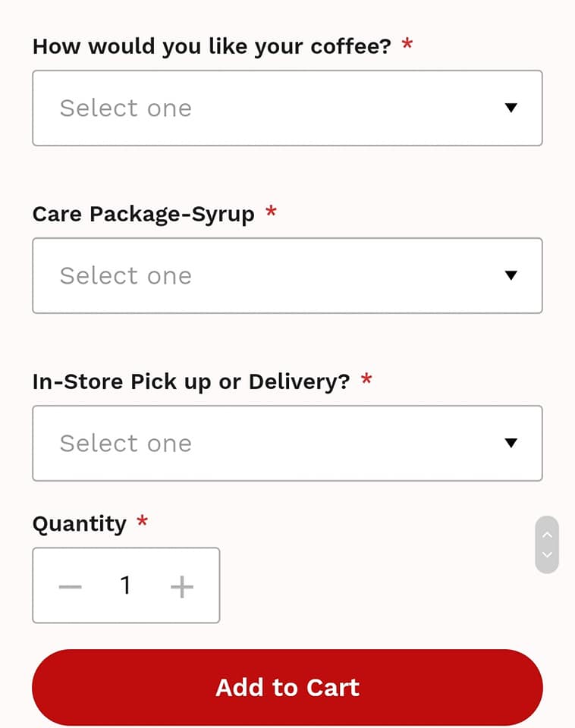Click the black arrow in the coffee dropdown
The image size is (575, 728).
[x=511, y=108]
